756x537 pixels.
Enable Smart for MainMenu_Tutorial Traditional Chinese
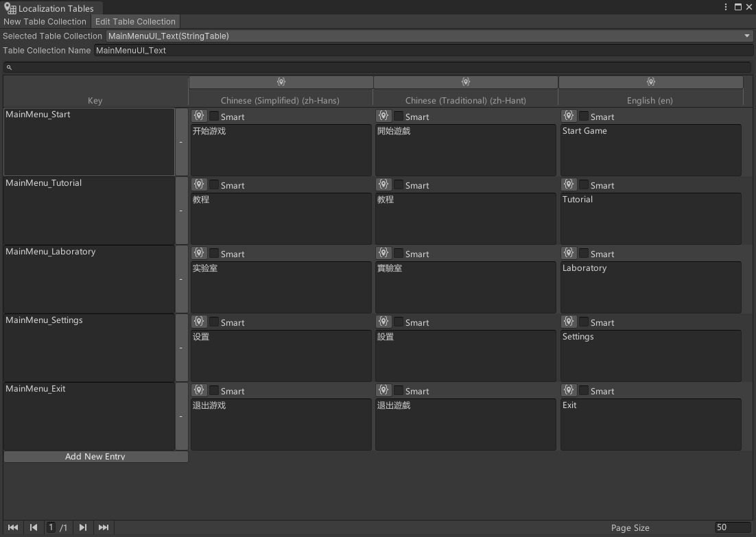[399, 184]
